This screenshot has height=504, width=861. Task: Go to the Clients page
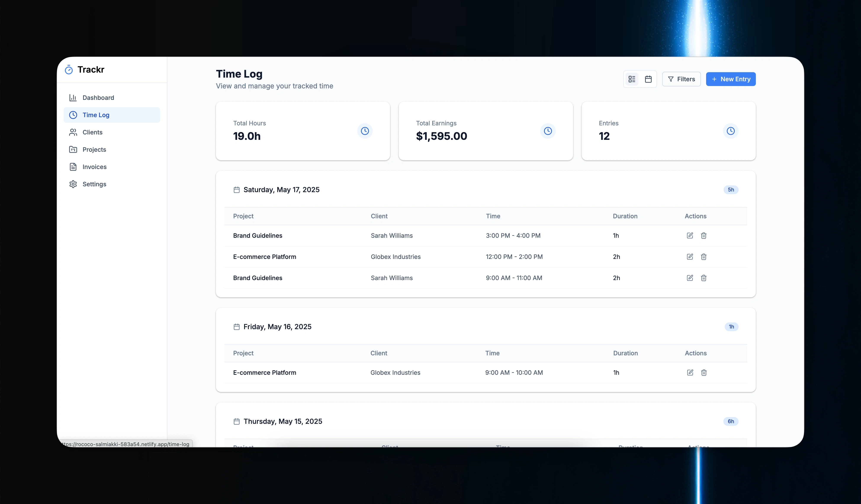pos(112,132)
